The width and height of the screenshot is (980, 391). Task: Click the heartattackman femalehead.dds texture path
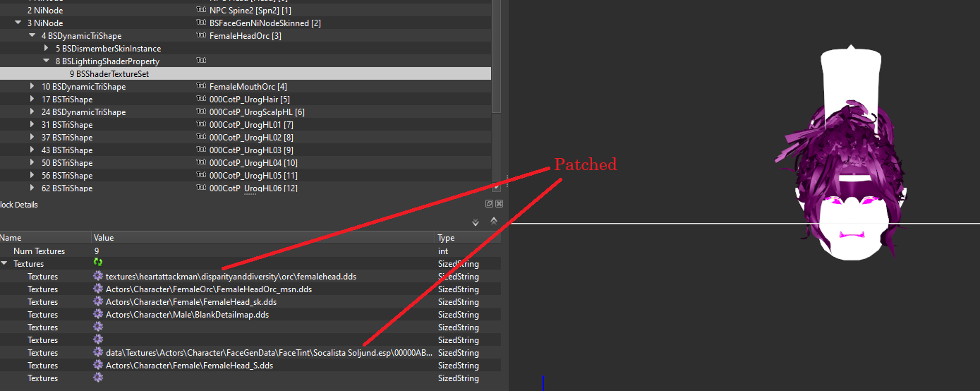pyautogui.click(x=231, y=276)
